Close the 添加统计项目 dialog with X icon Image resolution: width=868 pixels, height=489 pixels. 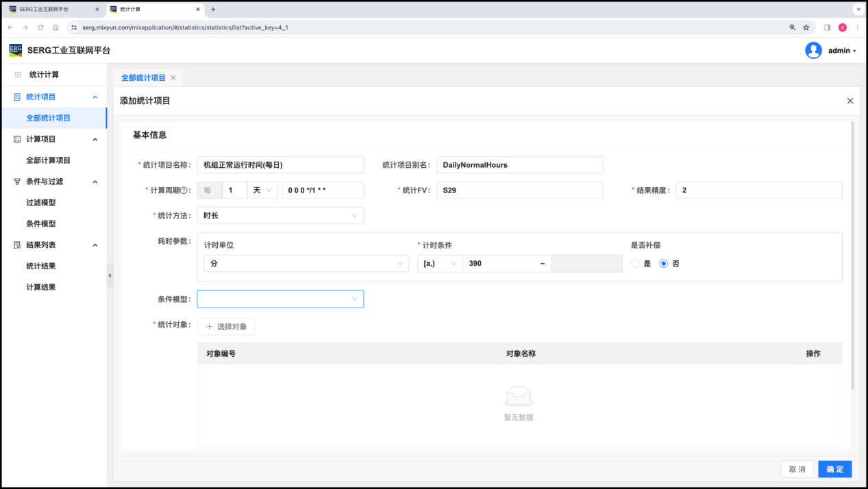850,101
